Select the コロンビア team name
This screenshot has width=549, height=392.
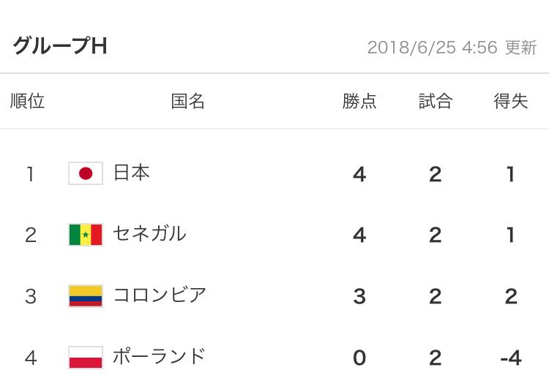tap(160, 295)
